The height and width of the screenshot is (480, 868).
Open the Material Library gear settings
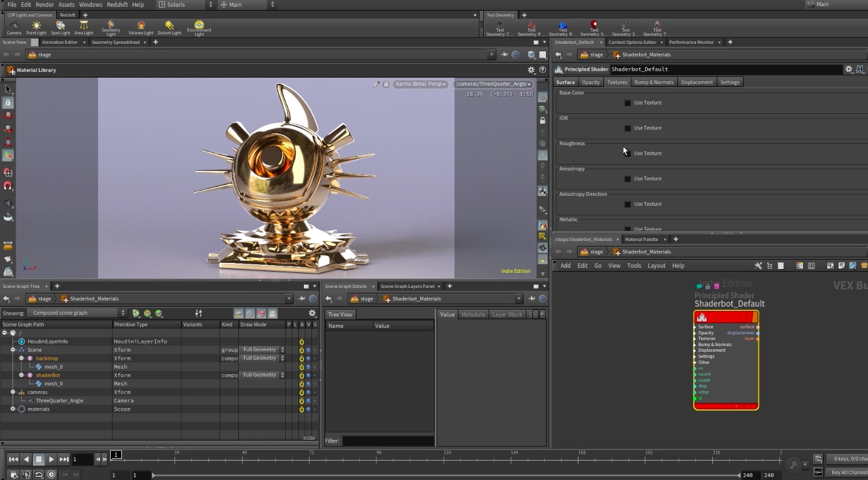pos(531,70)
